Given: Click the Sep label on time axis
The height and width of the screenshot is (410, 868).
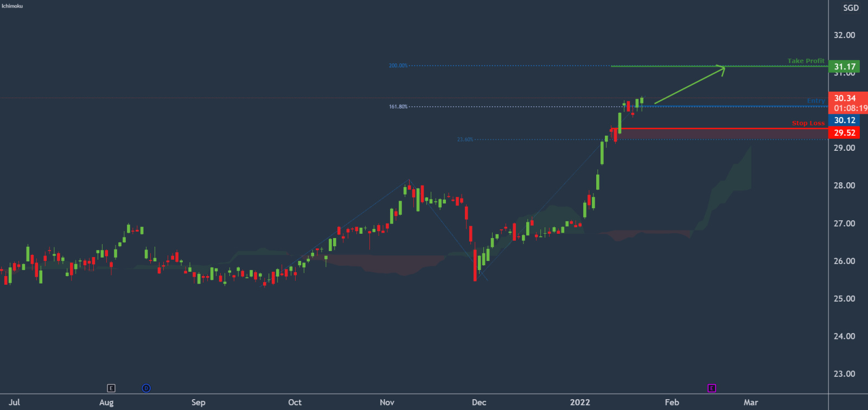Looking at the screenshot, I should [x=199, y=402].
